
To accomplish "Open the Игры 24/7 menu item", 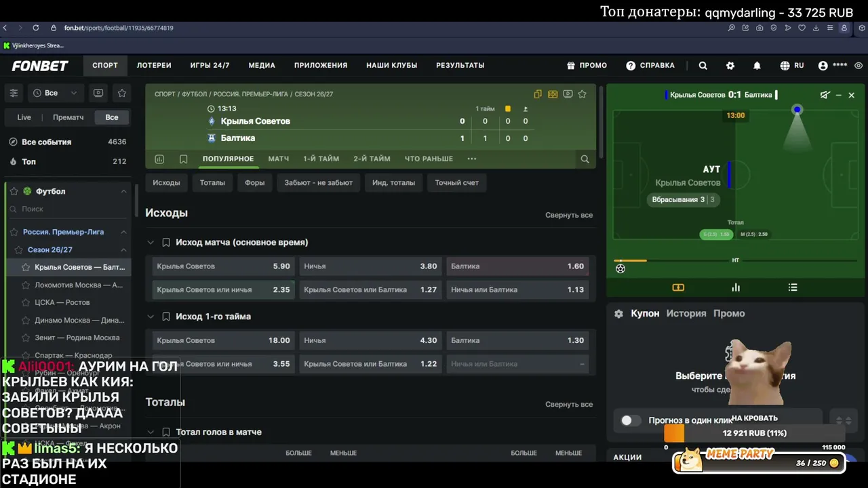I will pos(210,66).
